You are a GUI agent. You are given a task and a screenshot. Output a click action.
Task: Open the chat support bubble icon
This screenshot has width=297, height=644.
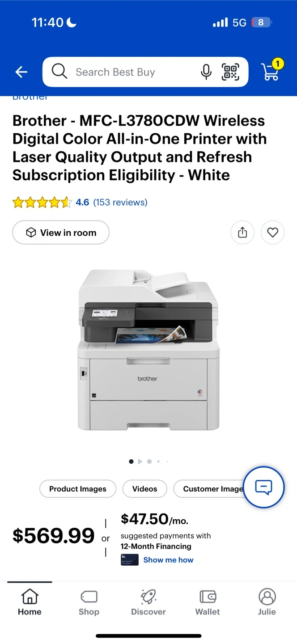click(263, 487)
